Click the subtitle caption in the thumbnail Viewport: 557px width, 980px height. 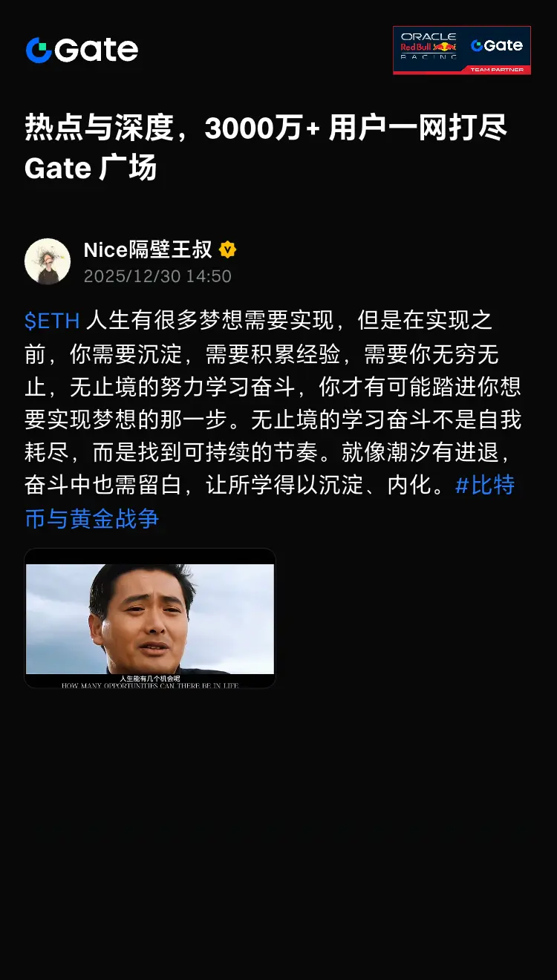[x=150, y=682]
